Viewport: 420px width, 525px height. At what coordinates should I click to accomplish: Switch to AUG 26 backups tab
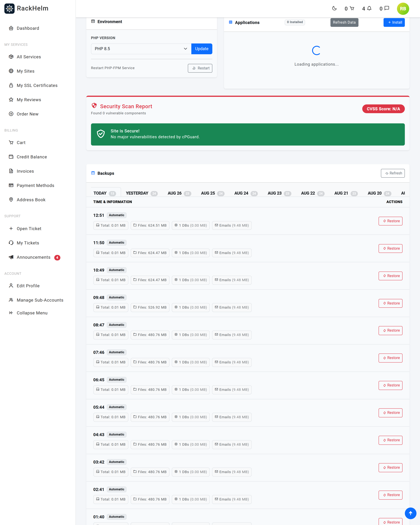[x=179, y=193]
